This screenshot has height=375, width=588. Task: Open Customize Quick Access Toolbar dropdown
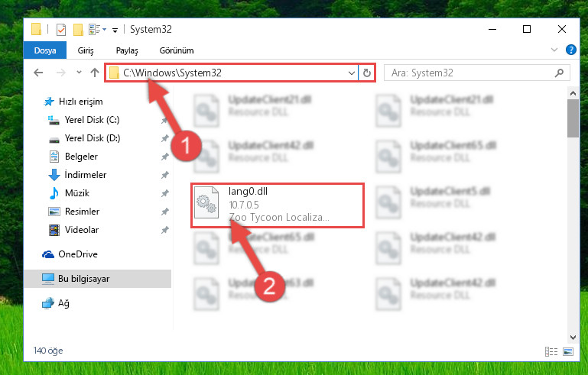[115, 30]
